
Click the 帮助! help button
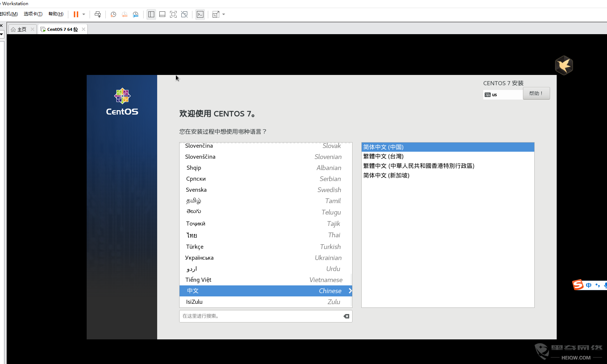coord(536,93)
